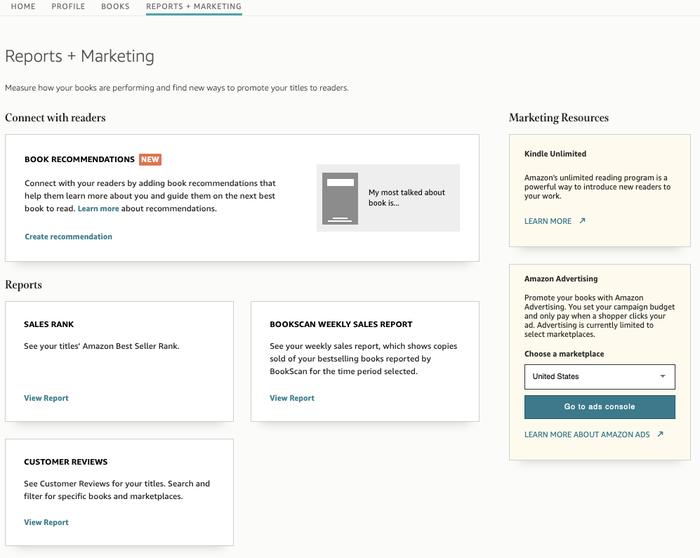View Report for BookScan Weekly Sales
This screenshot has width=700, height=558.
click(292, 398)
